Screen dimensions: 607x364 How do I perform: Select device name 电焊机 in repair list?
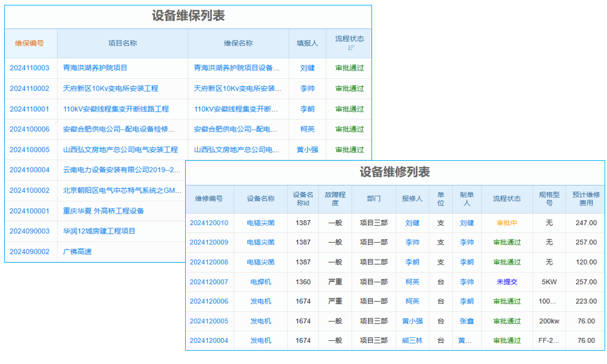pos(261,282)
